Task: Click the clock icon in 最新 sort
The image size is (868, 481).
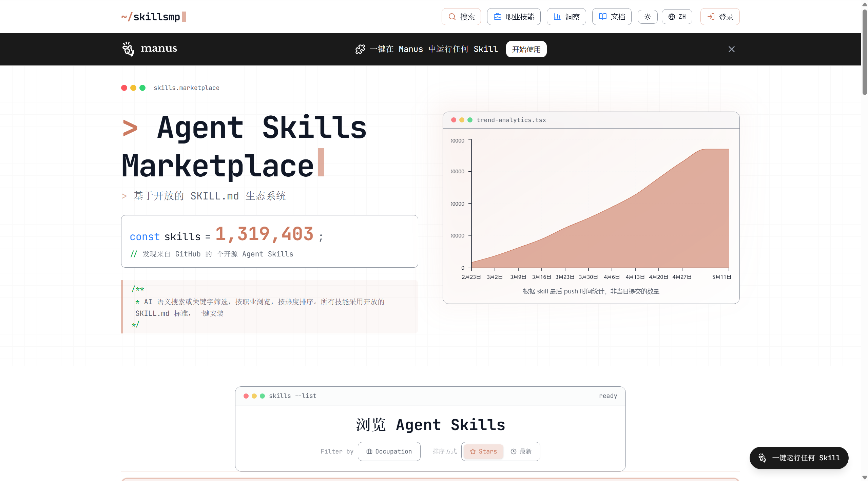Action: [513, 451]
